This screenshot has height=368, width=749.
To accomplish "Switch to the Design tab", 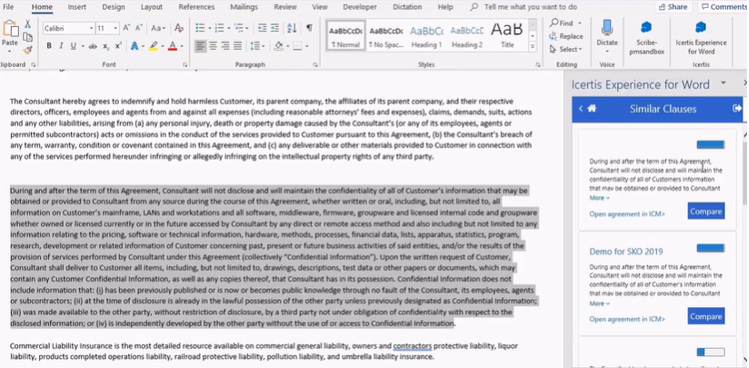I will (x=114, y=7).
